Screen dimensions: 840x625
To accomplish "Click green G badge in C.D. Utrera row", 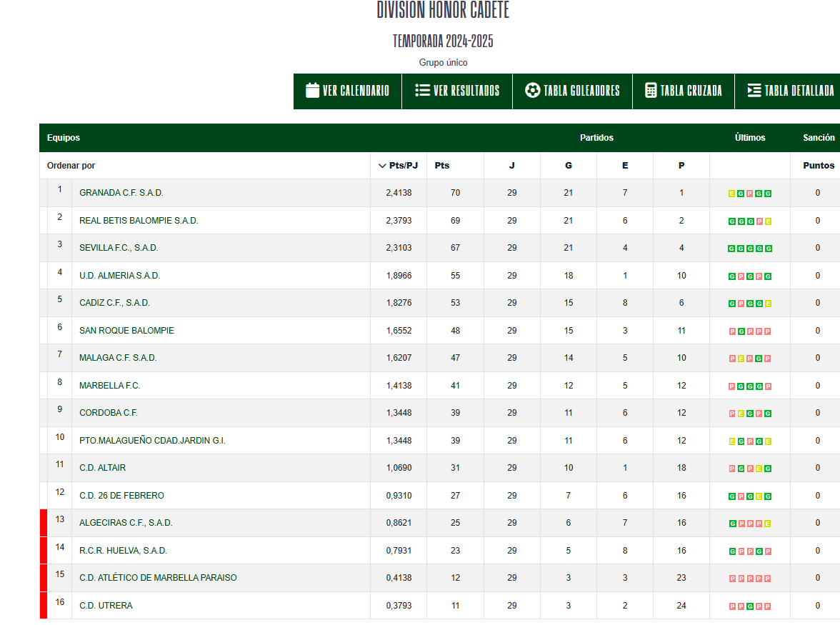I will (x=750, y=607).
